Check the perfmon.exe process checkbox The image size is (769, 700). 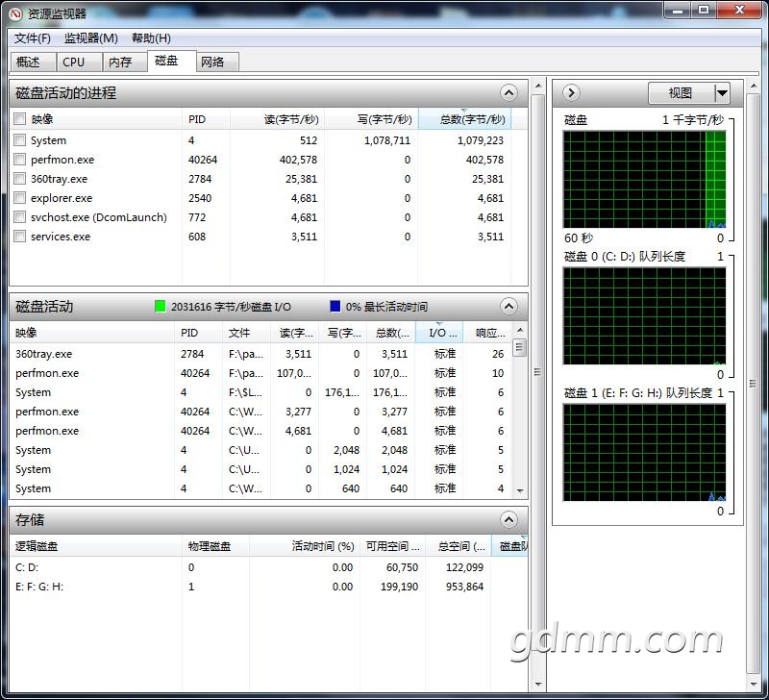click(20, 160)
